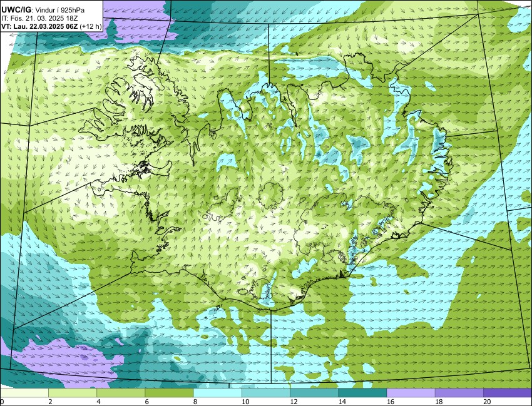Click the 10–12 legend color swatch

tap(266, 393)
